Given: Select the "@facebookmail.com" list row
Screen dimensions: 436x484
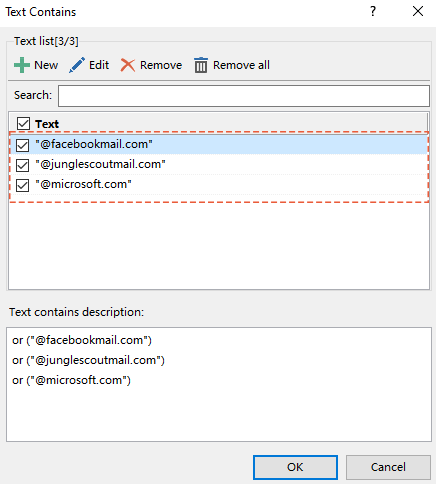Looking at the screenshot, I should pos(219,144).
